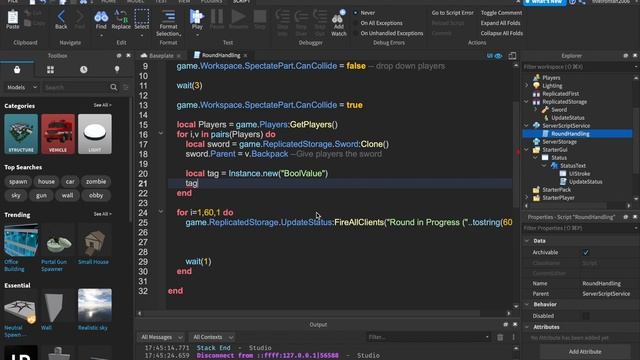Choose the Vehicle category thumbnail
640x360 pixels.
point(58,134)
